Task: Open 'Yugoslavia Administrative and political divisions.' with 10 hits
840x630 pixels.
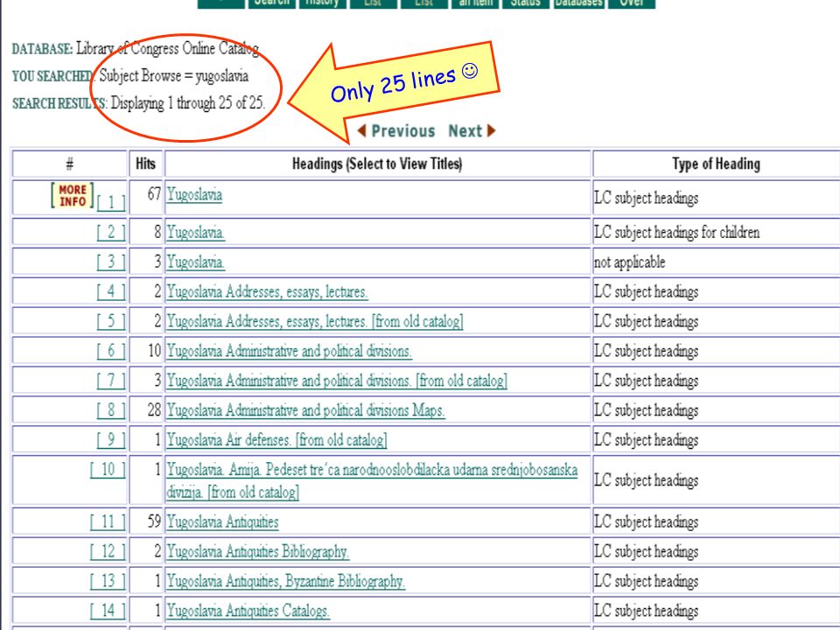Action: tap(290, 351)
